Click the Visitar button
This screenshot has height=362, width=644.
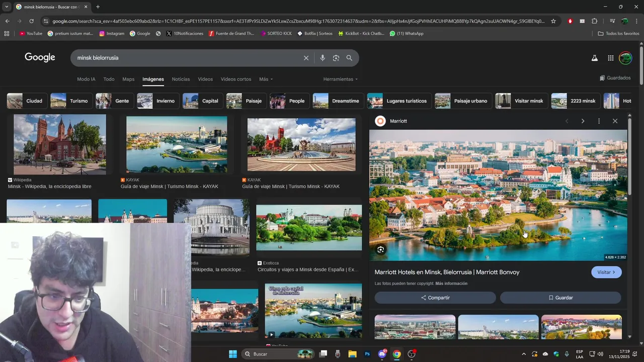[606, 272]
